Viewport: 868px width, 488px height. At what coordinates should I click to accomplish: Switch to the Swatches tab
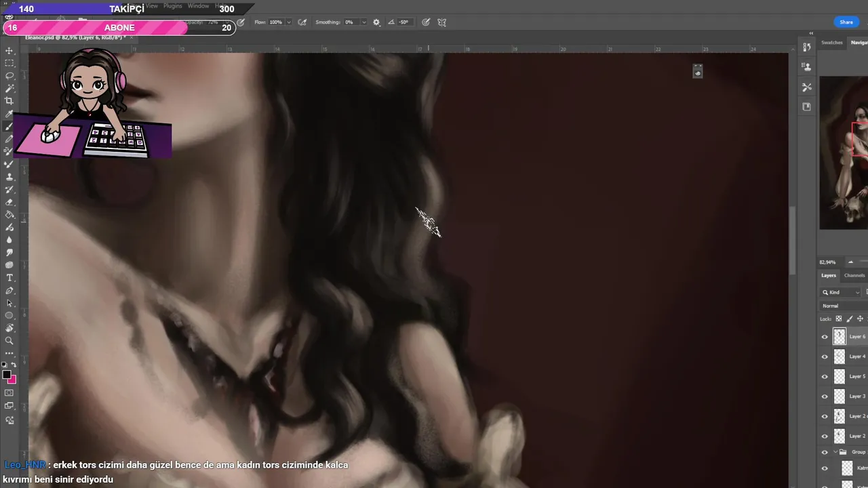[x=832, y=43]
